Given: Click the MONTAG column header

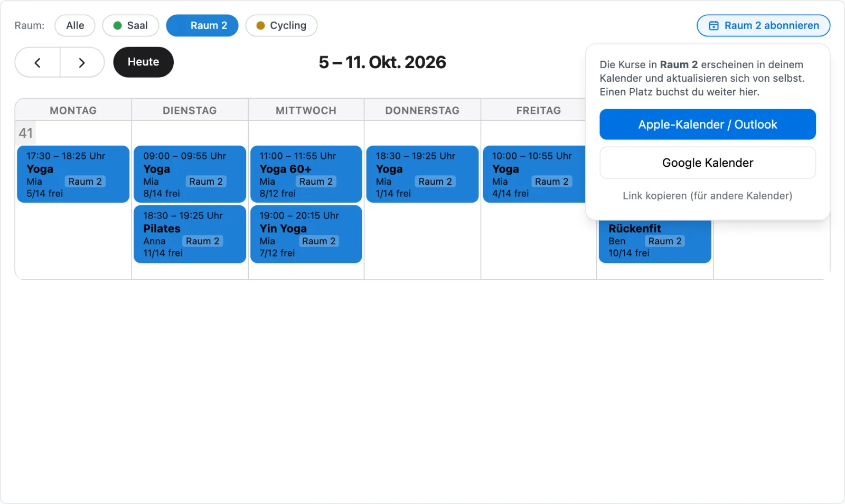Looking at the screenshot, I should (73, 110).
